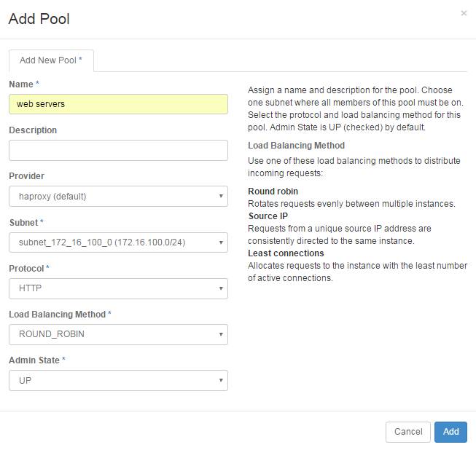Expand the subnet_172_16_100_0 Subnet dropdown
This screenshot has width=476, height=450.
118,242
